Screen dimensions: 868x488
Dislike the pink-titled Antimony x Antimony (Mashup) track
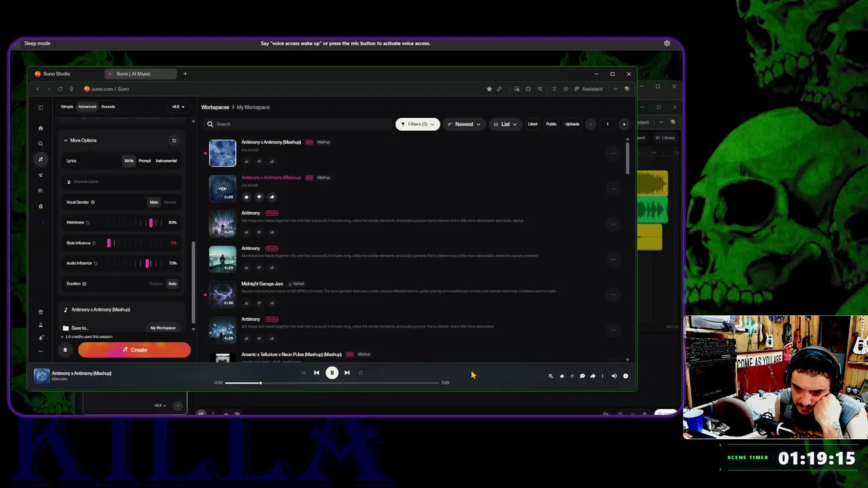coord(258,197)
